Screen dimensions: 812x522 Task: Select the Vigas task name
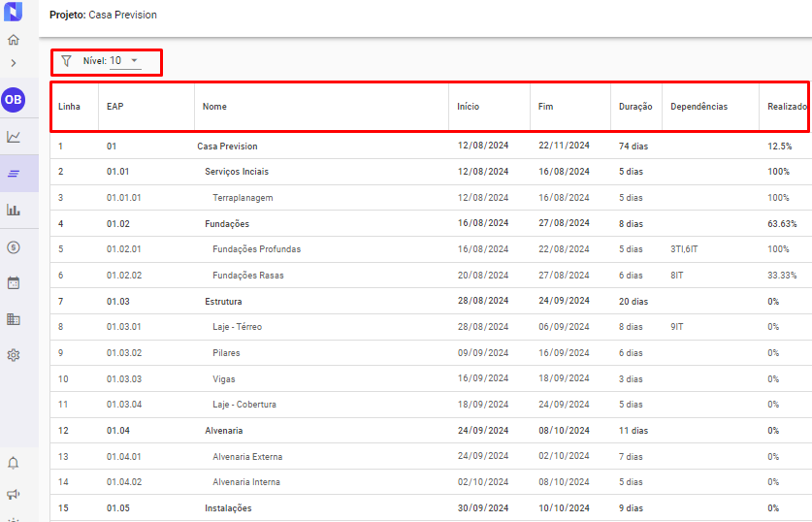tap(224, 379)
